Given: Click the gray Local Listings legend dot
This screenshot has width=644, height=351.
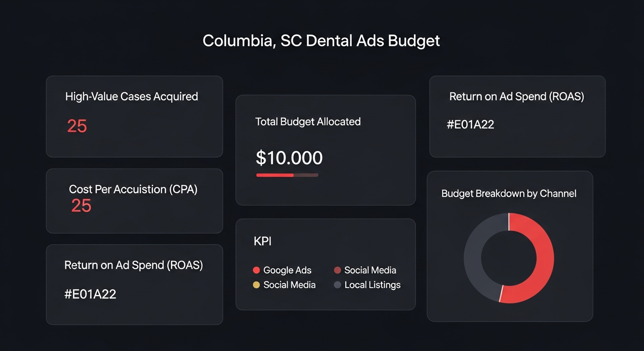Looking at the screenshot, I should pos(338,285).
